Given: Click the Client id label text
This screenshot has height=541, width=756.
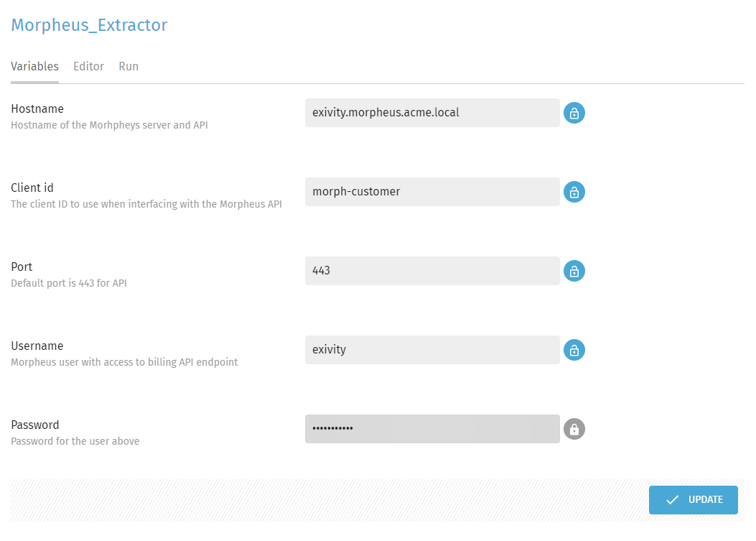Looking at the screenshot, I should point(32,188).
